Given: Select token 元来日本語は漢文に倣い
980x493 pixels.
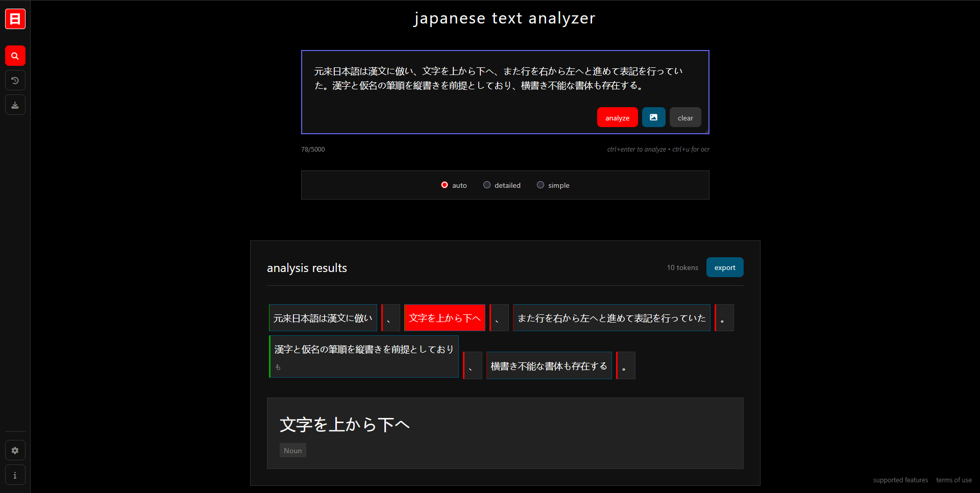Looking at the screenshot, I should point(323,318).
